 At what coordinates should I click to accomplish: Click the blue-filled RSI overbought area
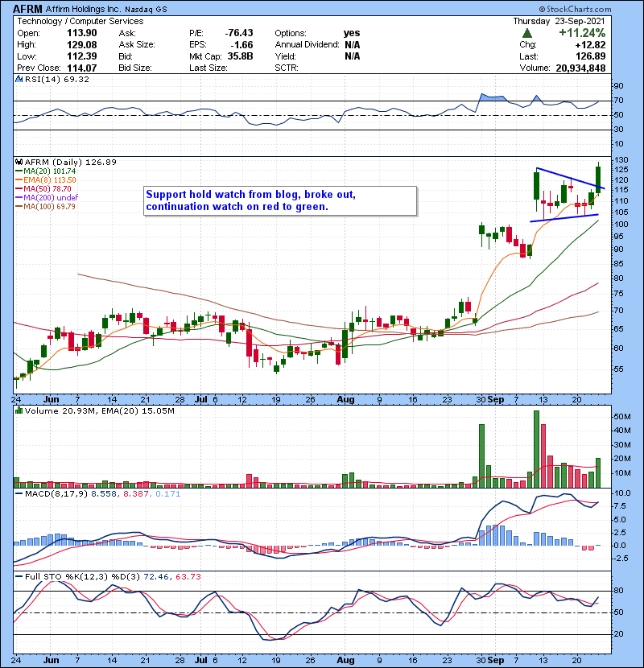[491, 97]
